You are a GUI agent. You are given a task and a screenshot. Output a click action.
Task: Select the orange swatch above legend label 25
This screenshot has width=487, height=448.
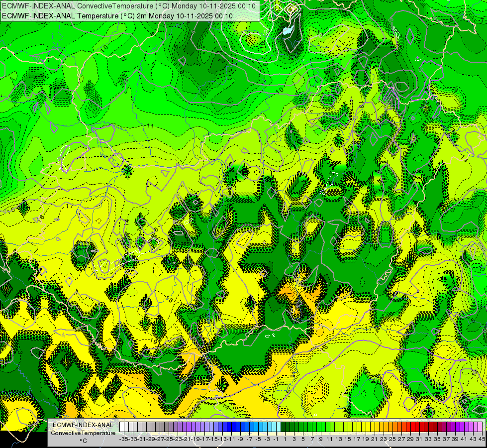coord(390,427)
